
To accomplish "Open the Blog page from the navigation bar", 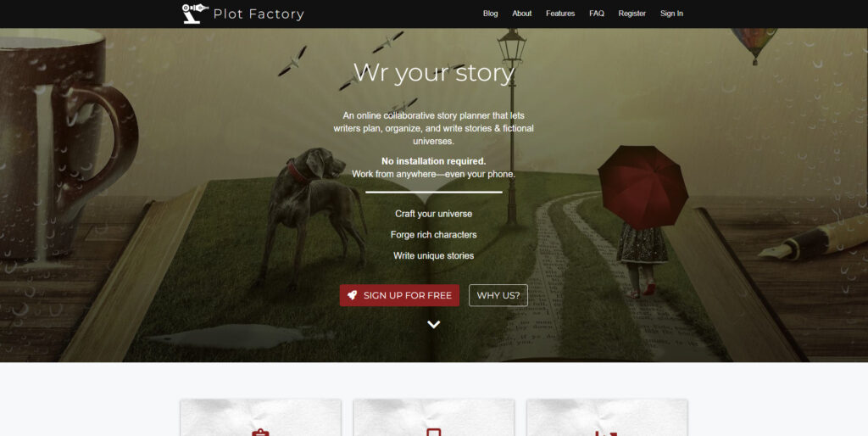I will 490,14.
